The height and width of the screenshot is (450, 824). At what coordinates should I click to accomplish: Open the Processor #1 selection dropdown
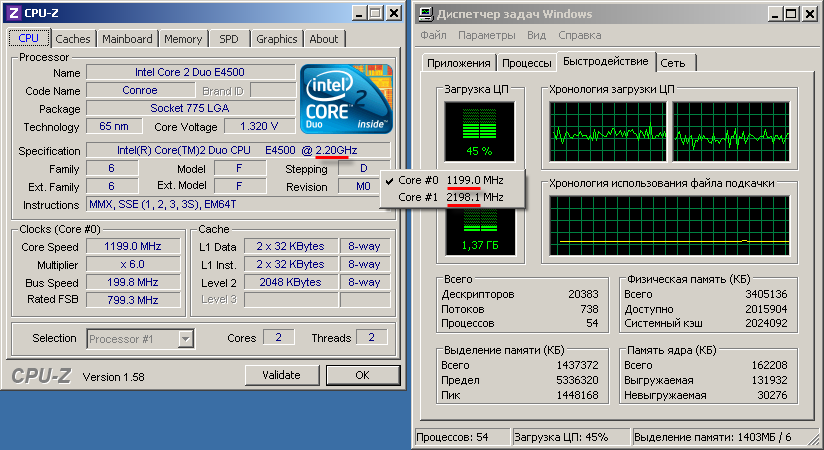click(x=184, y=338)
